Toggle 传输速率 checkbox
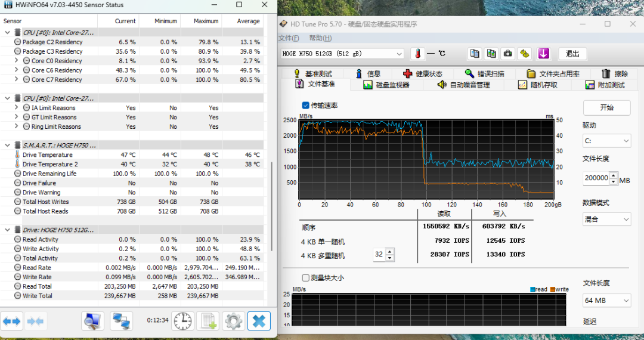The width and height of the screenshot is (644, 340). (x=305, y=106)
